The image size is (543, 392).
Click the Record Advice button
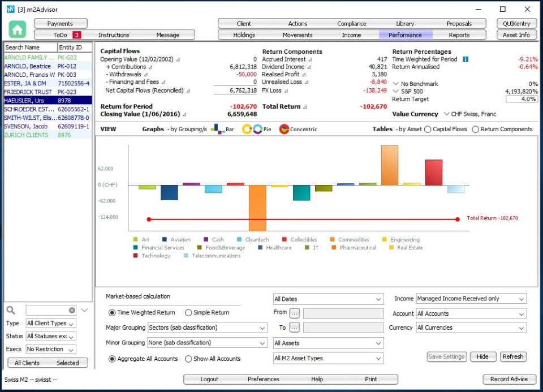pos(509,380)
